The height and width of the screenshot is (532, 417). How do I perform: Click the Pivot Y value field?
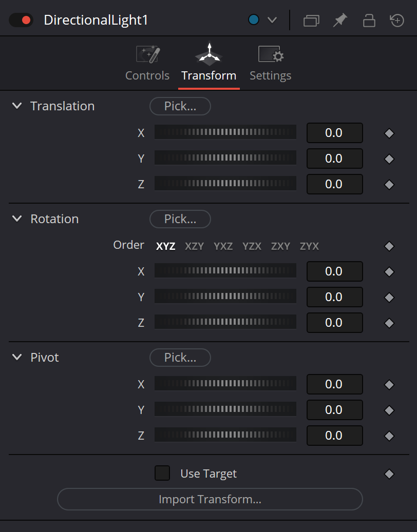[334, 410]
